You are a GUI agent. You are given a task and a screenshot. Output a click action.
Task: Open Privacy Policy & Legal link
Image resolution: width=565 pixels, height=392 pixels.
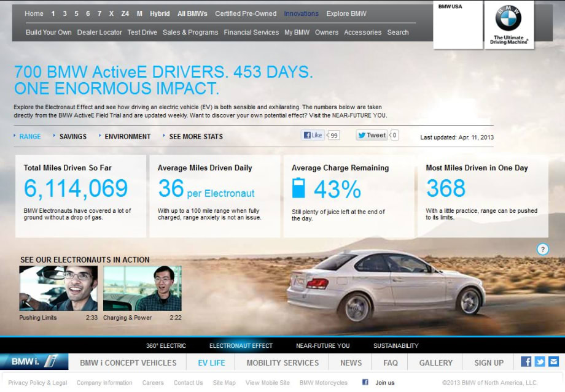(37, 383)
